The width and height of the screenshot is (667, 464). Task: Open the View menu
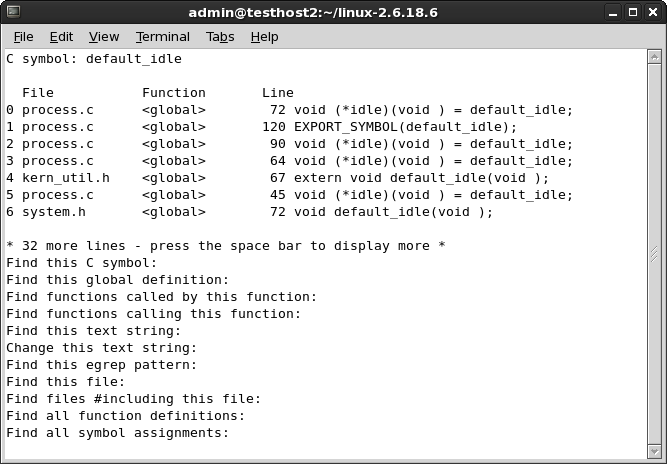pos(103,36)
